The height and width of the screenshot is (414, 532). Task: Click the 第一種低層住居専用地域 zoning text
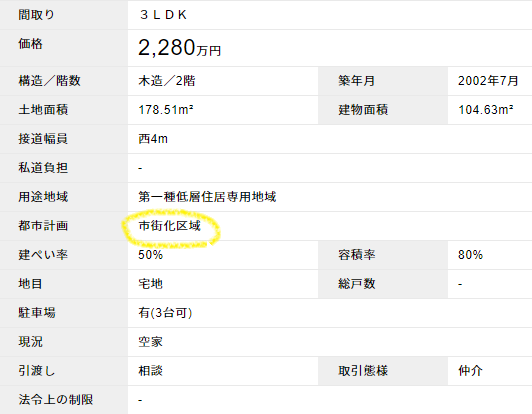(x=207, y=197)
